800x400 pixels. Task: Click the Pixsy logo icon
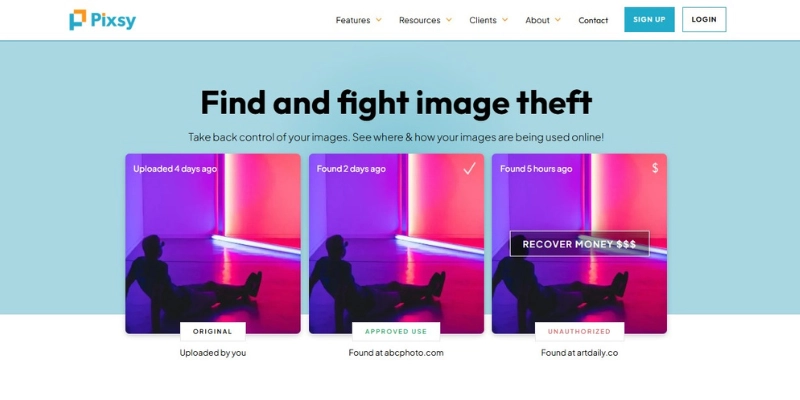point(78,20)
